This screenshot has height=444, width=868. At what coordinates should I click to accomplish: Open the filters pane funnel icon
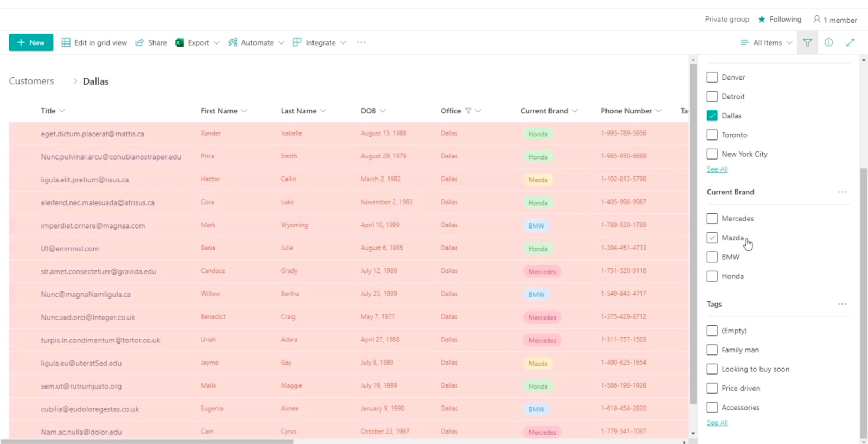pyautogui.click(x=807, y=42)
